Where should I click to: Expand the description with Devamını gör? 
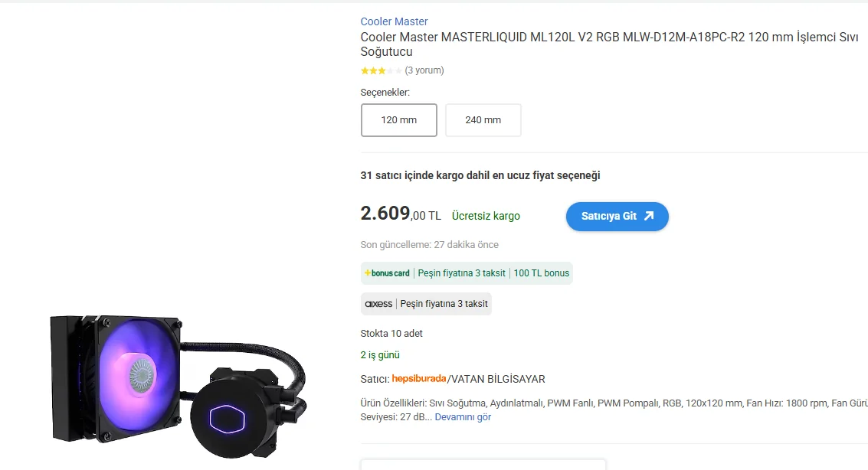click(463, 417)
